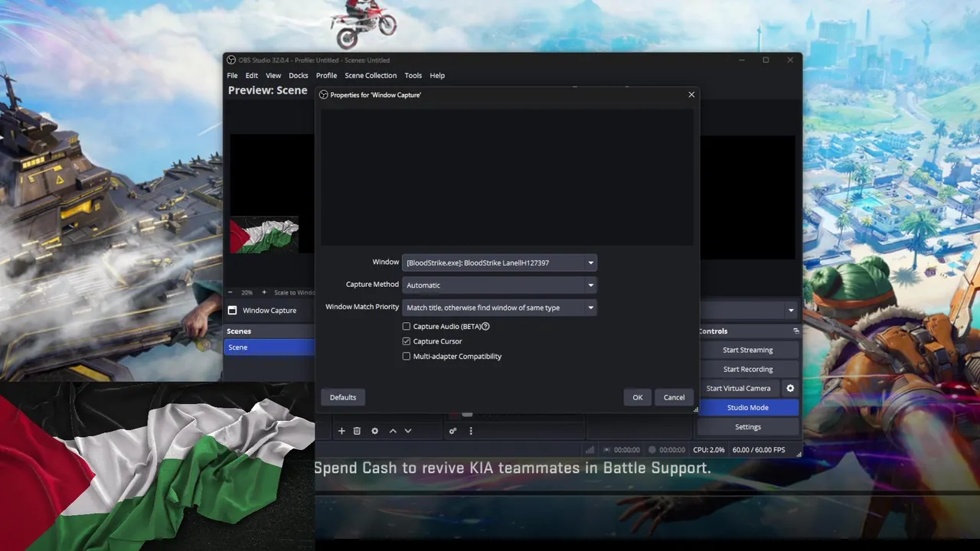The image size is (980, 551).
Task: Open virtual camera settings gear icon
Action: tap(790, 388)
